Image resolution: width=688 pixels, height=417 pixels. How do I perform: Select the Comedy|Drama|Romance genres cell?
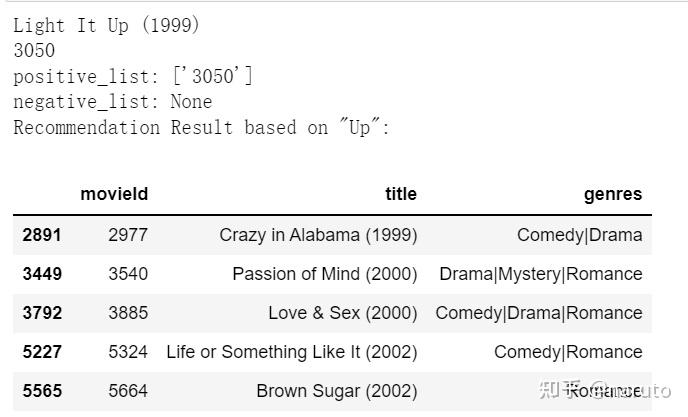click(x=538, y=313)
